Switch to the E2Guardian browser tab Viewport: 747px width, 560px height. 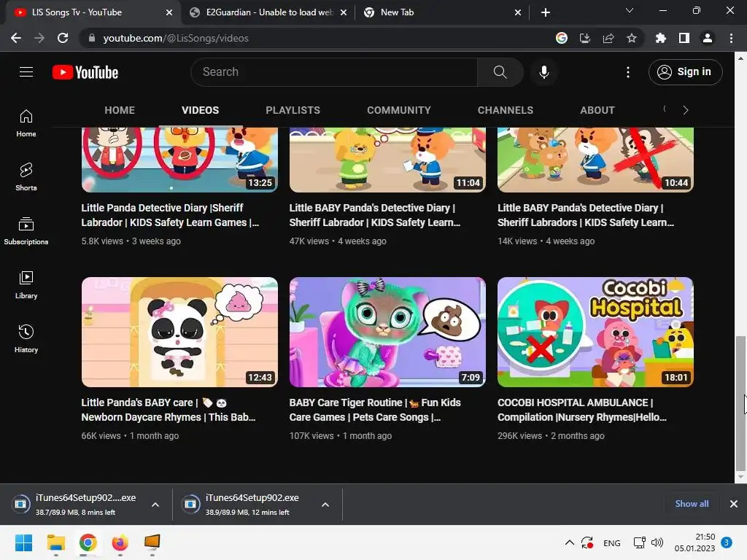click(267, 12)
